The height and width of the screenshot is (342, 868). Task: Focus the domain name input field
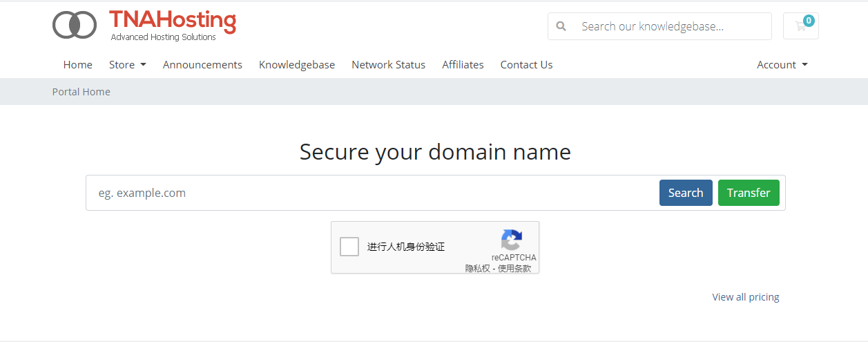point(373,193)
